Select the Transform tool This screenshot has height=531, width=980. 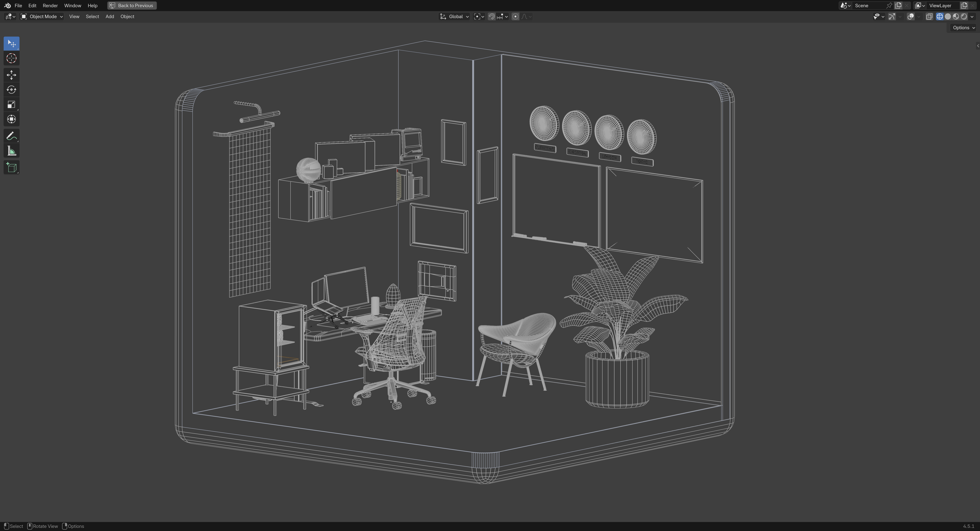11,119
